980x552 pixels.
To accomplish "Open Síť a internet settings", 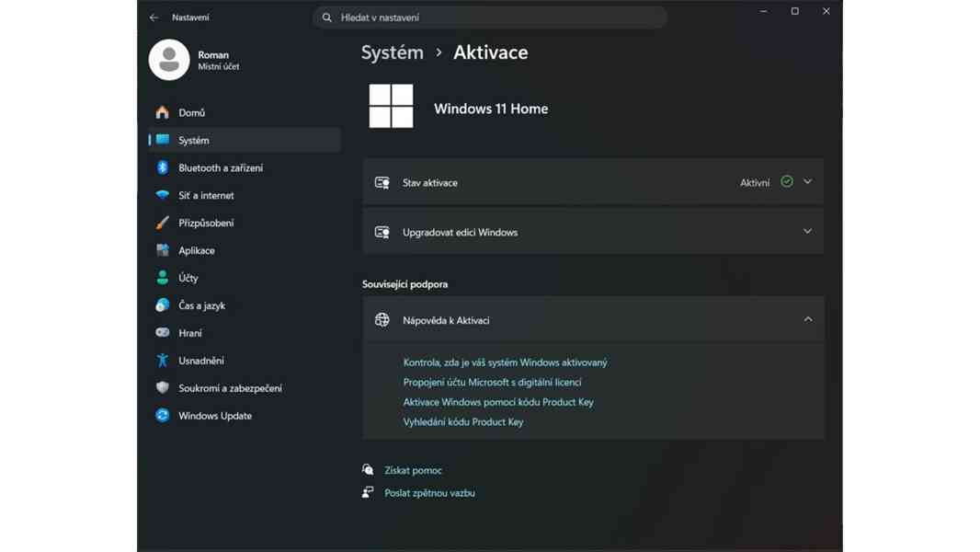I will (245, 195).
